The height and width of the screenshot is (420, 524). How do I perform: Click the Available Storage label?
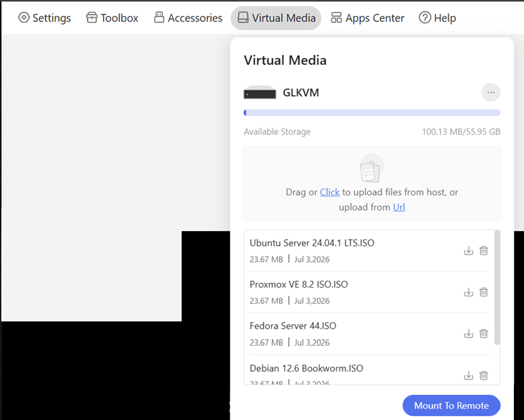[x=277, y=132]
